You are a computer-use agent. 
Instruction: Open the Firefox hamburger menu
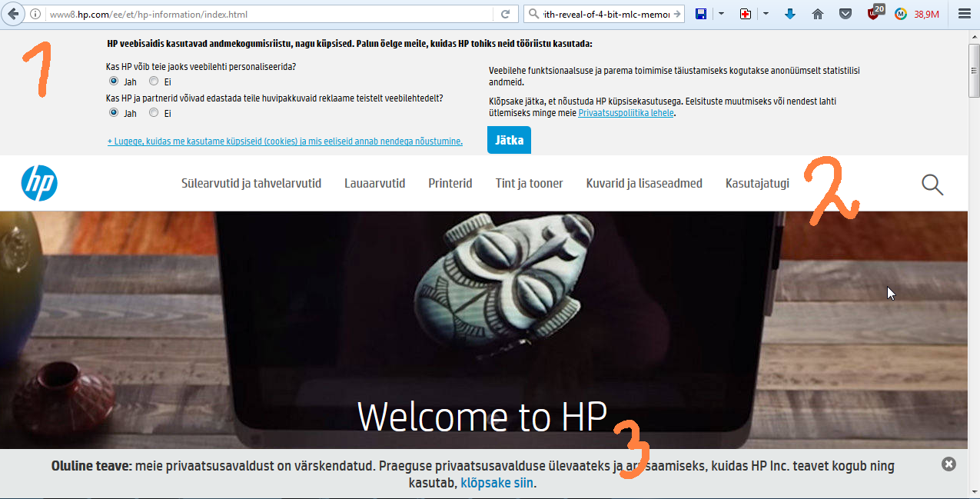click(x=964, y=14)
